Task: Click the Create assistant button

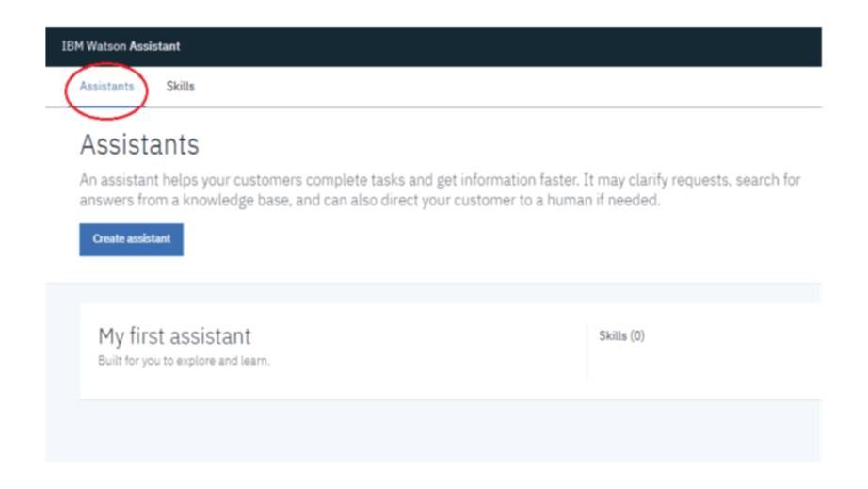Action: click(x=131, y=239)
